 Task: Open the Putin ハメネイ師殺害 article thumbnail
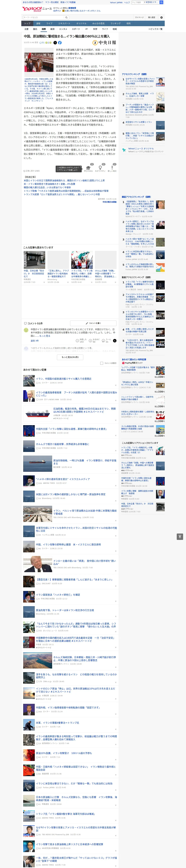29,396
